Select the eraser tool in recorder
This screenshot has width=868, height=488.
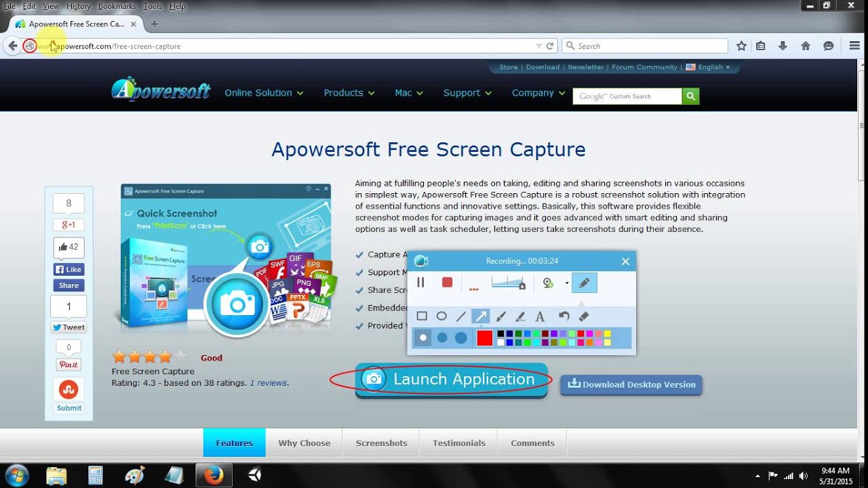(584, 317)
